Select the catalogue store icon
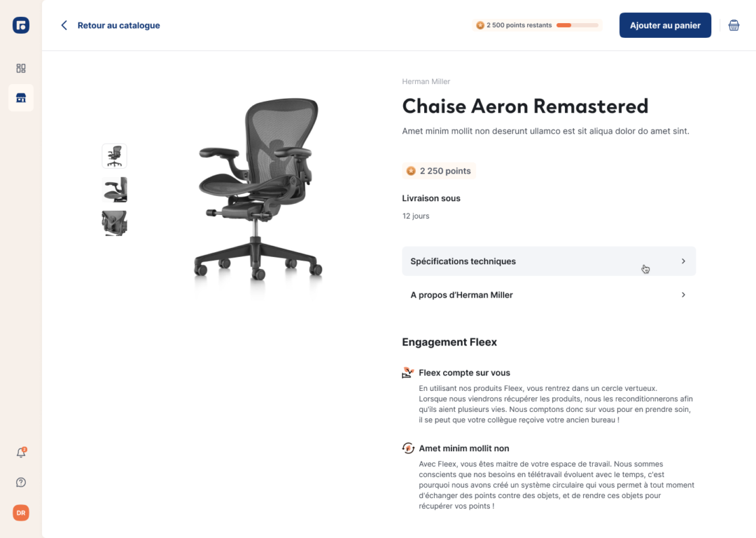Screen dimensions: 756x538 click(x=21, y=98)
